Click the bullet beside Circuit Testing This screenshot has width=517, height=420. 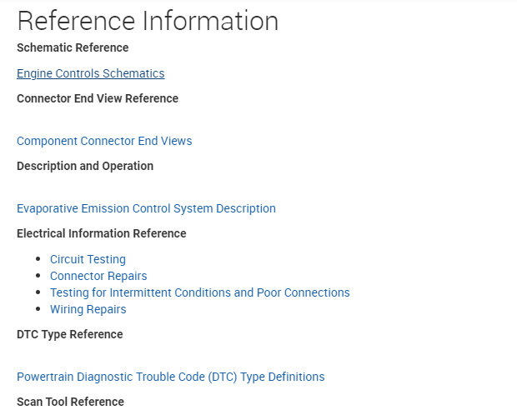[x=39, y=259]
